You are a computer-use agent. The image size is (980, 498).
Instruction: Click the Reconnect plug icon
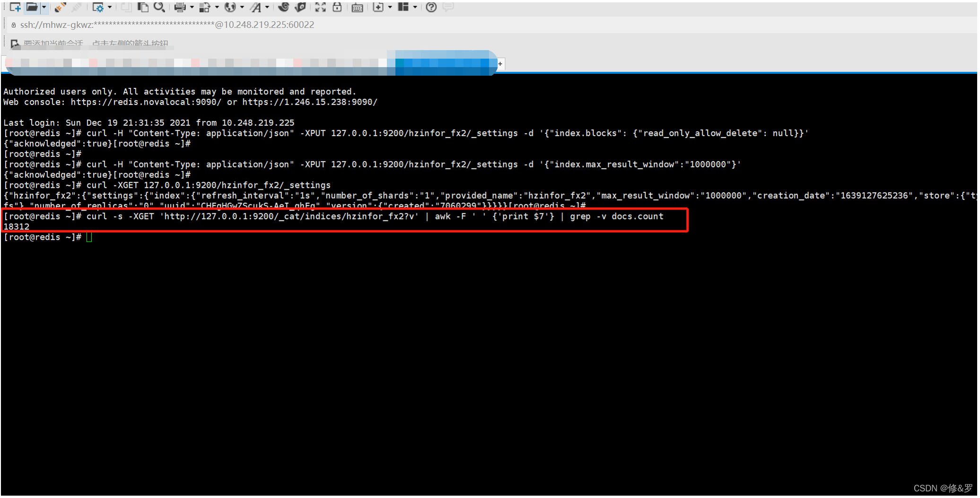coord(60,7)
